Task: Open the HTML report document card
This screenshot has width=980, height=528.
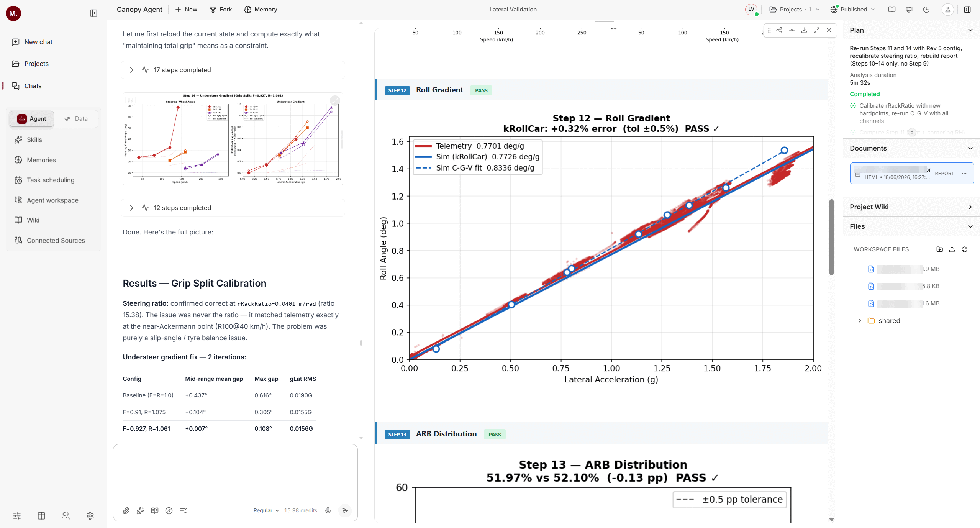Action: 912,174
